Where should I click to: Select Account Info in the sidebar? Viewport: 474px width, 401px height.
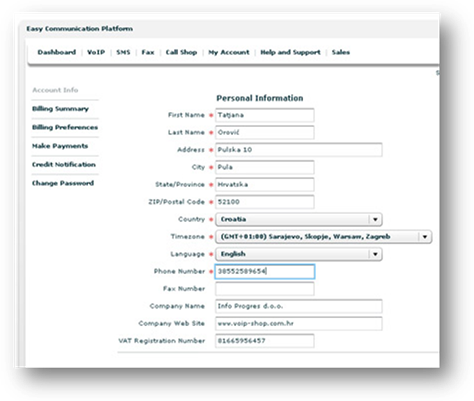click(x=55, y=90)
